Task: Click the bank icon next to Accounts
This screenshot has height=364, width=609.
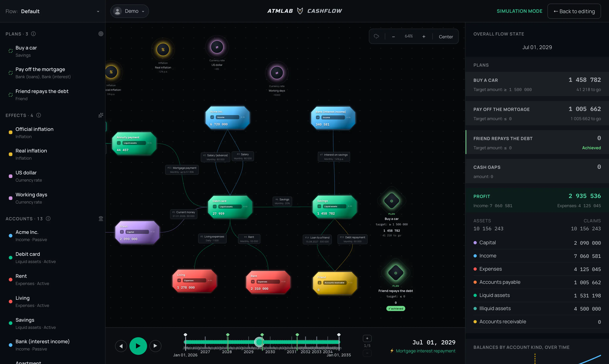Action: tap(101, 219)
